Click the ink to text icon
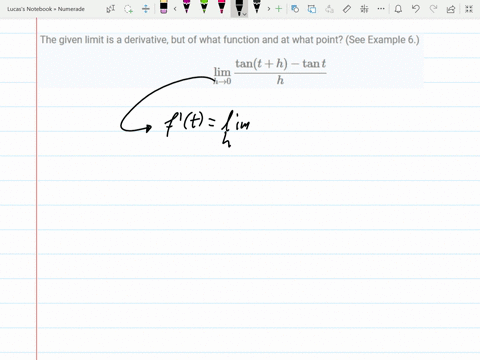Viewport: 480px width, 360px height. [x=329, y=9]
